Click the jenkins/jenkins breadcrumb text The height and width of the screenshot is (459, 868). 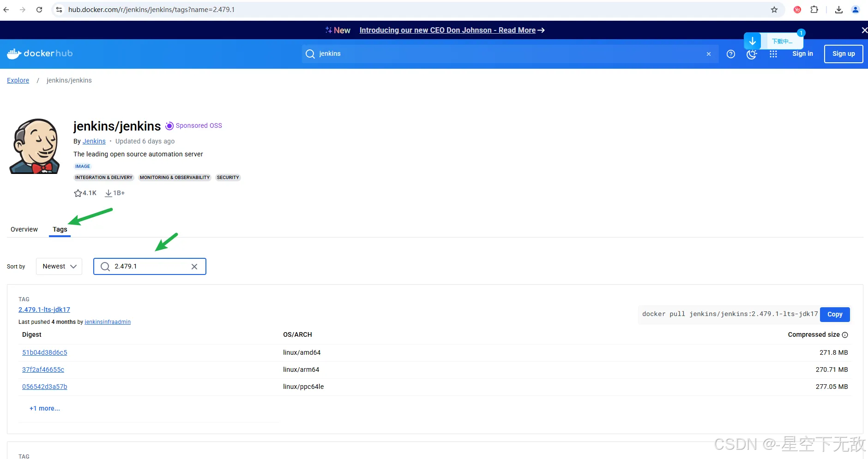pos(69,80)
